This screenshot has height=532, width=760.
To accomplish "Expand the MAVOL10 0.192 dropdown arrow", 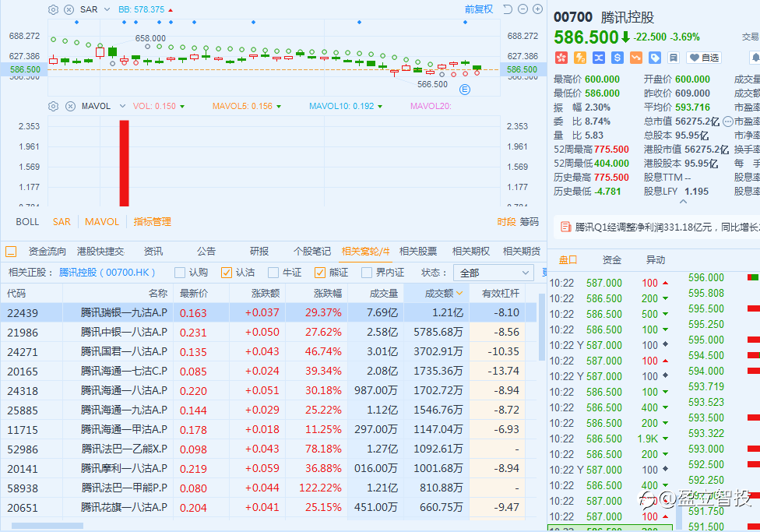I will tap(380, 106).
